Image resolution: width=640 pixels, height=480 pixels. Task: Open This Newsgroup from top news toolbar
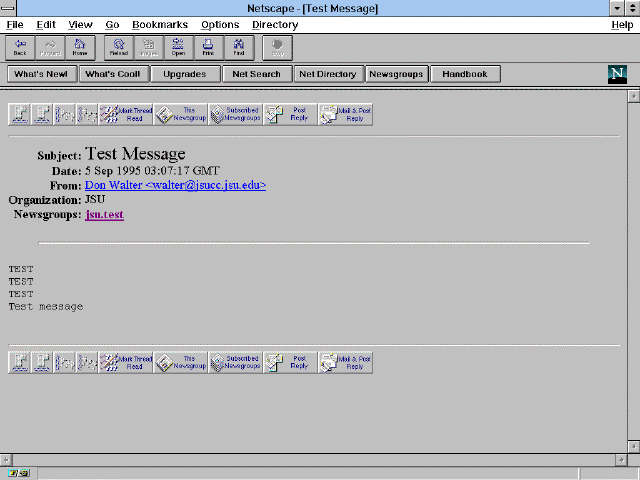click(x=181, y=114)
